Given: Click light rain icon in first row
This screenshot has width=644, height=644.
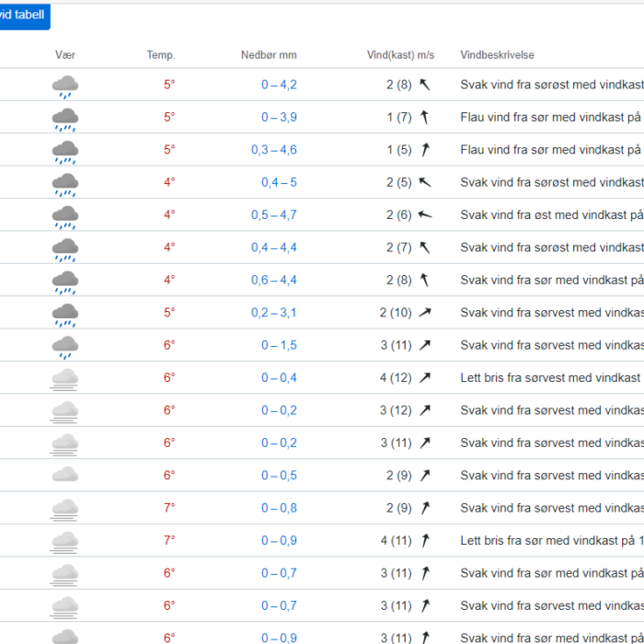Looking at the screenshot, I should pos(65,86).
